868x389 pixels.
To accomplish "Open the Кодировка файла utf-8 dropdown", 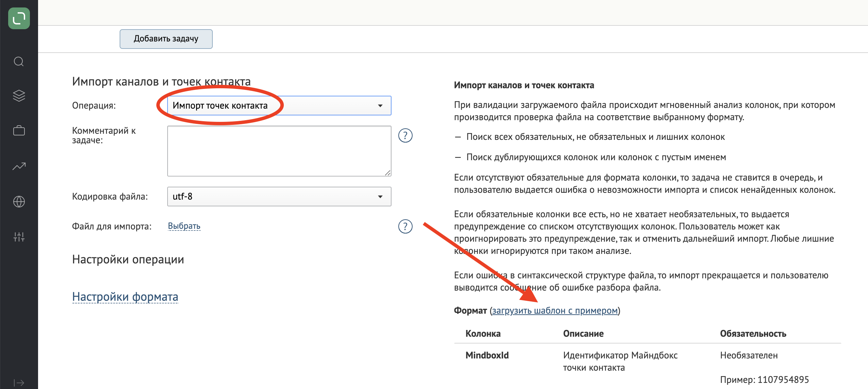I will 279,197.
